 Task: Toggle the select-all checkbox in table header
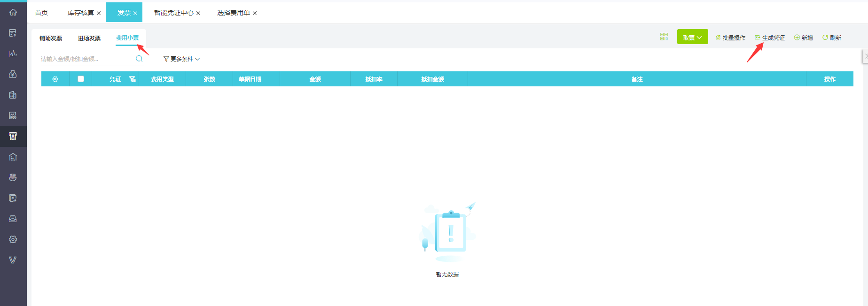coord(81,79)
